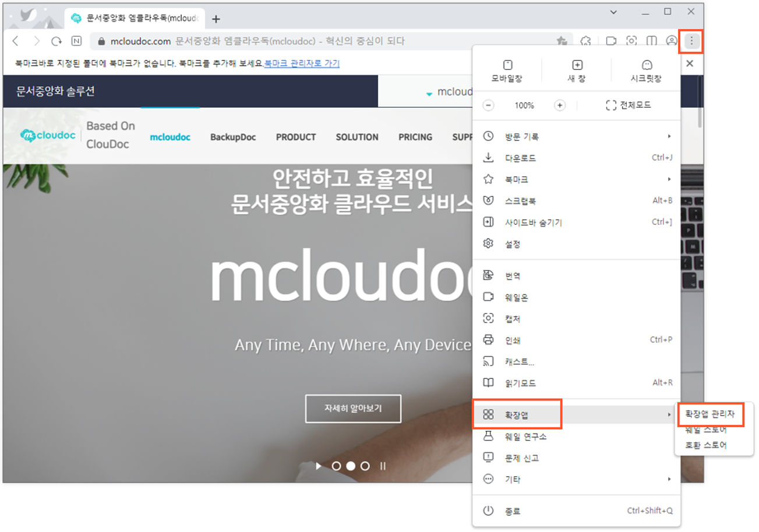This screenshot has width=759, height=532.
Task: Open the PRICING navigation item
Action: coord(415,137)
